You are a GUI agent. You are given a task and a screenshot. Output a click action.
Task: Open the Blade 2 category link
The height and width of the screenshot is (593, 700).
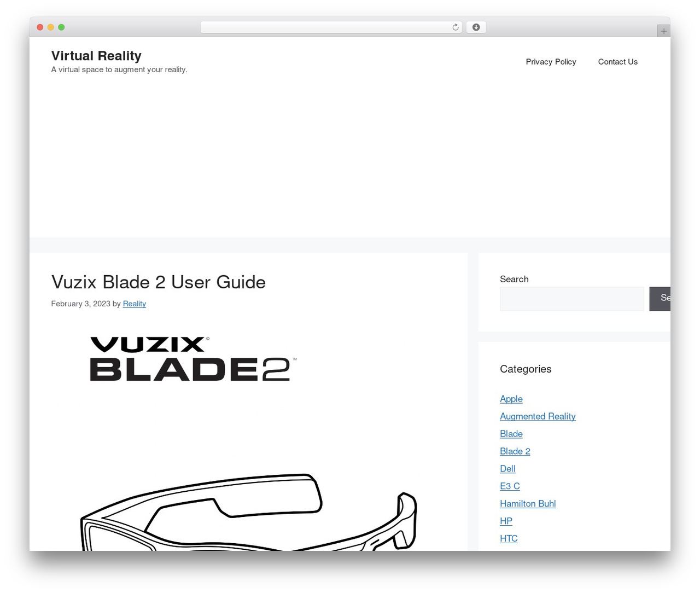click(x=515, y=451)
